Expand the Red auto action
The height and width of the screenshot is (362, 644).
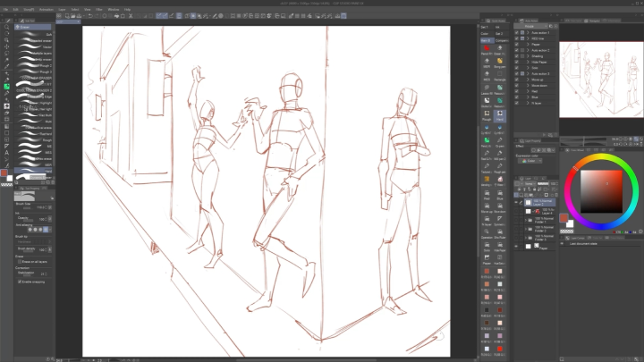click(x=528, y=91)
